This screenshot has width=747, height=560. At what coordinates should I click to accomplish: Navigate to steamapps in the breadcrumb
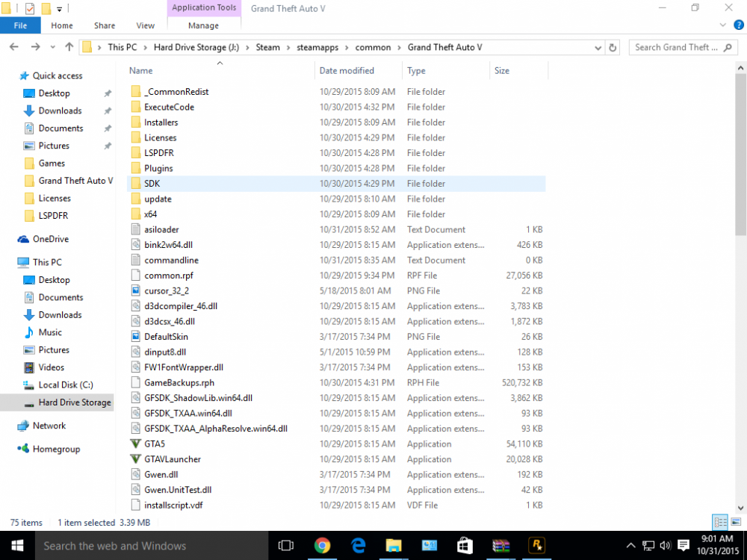[317, 47]
